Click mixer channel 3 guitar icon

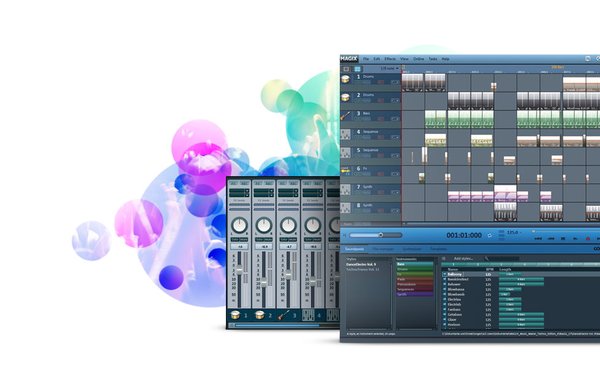pyautogui.click(x=284, y=315)
